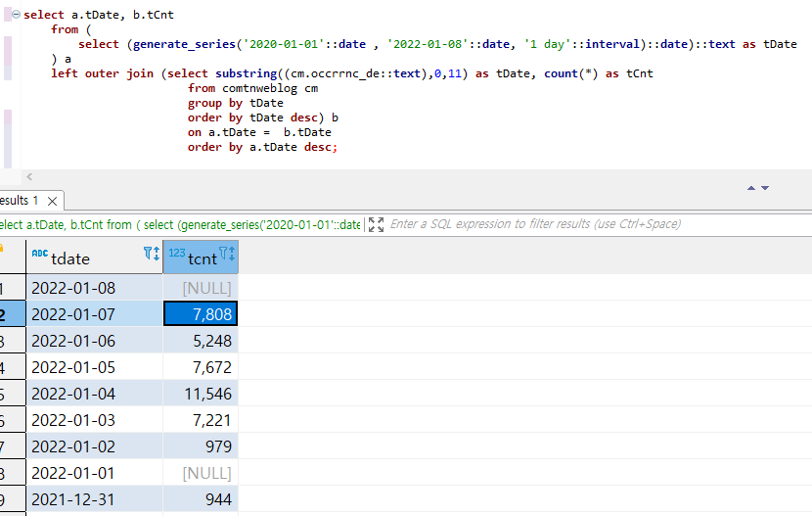The width and height of the screenshot is (812, 516).
Task: Select cell 11,546
Action: tap(201, 394)
